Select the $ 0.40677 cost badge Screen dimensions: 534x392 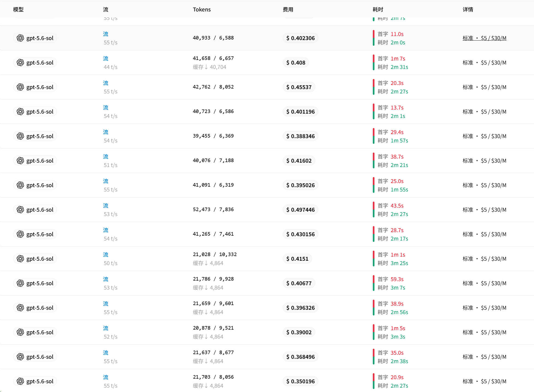(x=299, y=283)
